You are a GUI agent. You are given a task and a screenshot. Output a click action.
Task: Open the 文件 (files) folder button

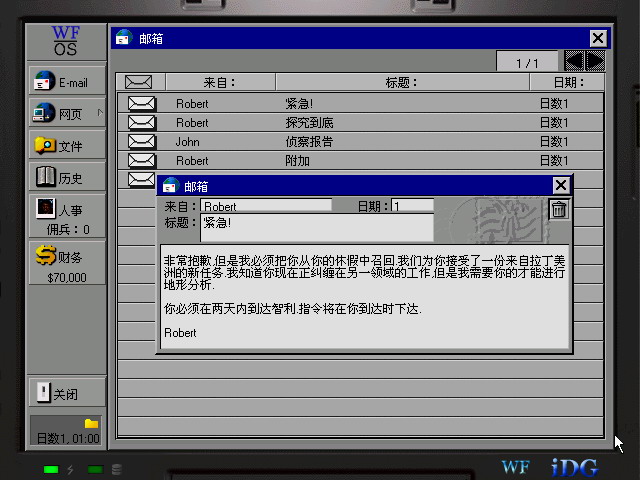pyautogui.click(x=67, y=146)
